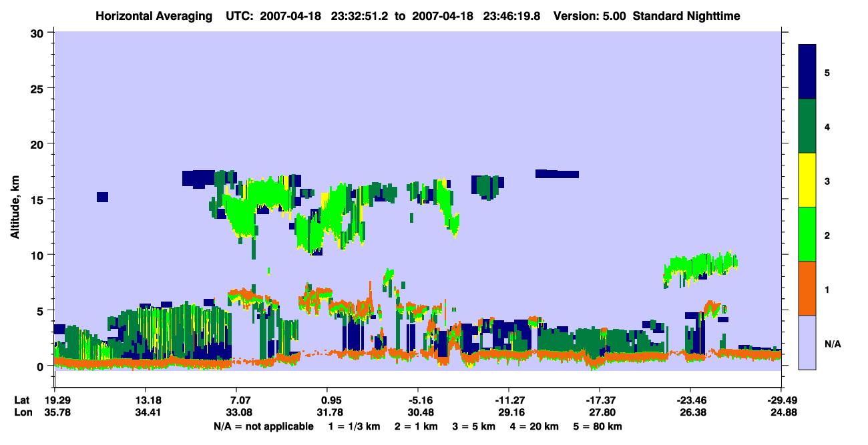Click the longitude value 29.16
Screen dimensions: 868x445
pyautogui.click(x=510, y=412)
